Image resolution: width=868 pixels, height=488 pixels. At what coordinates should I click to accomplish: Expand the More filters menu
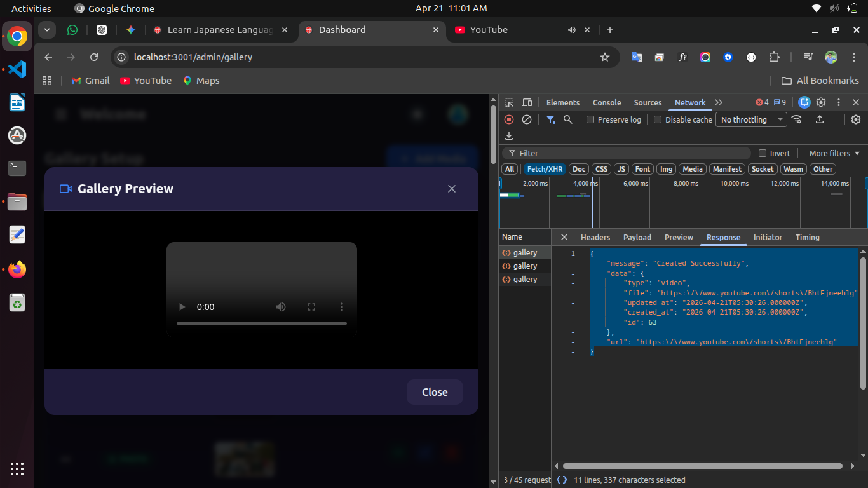click(x=834, y=153)
